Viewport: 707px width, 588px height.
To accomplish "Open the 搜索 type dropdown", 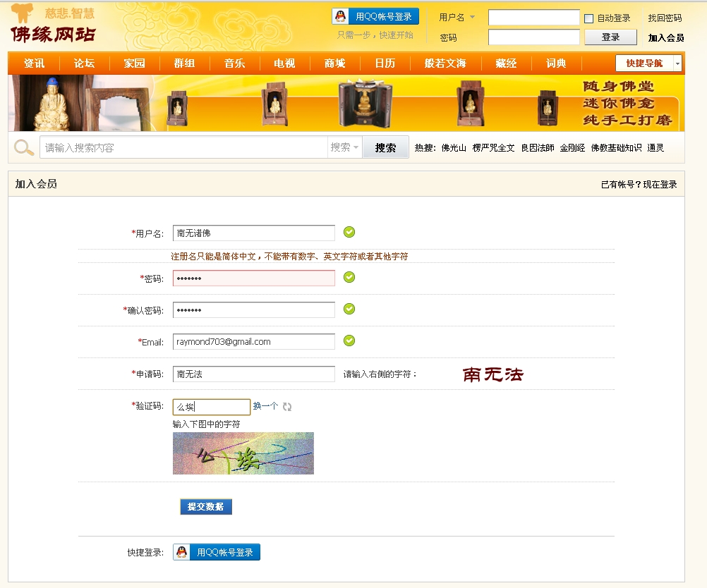I will (345, 147).
